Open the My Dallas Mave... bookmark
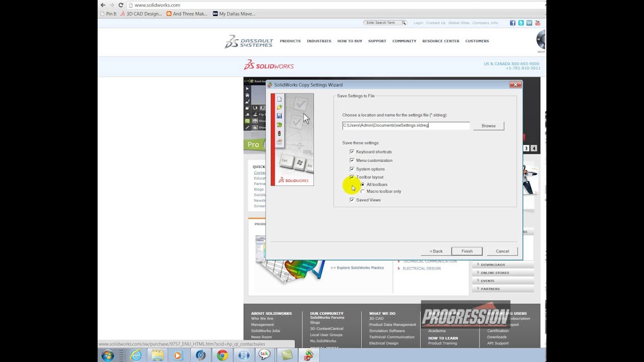Image resolution: width=644 pixels, height=362 pixels. point(234,14)
